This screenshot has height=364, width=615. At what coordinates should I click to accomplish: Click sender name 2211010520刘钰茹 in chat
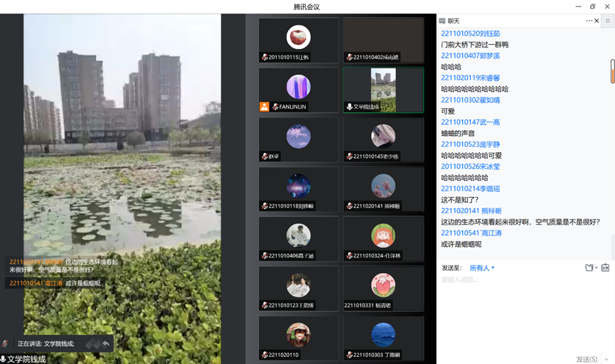pos(470,33)
